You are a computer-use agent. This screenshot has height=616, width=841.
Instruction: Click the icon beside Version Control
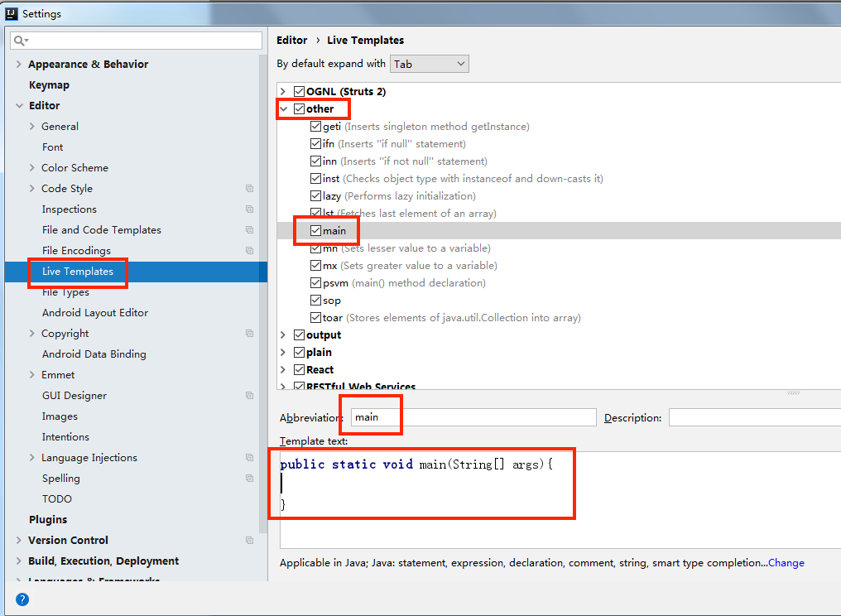pyautogui.click(x=249, y=541)
